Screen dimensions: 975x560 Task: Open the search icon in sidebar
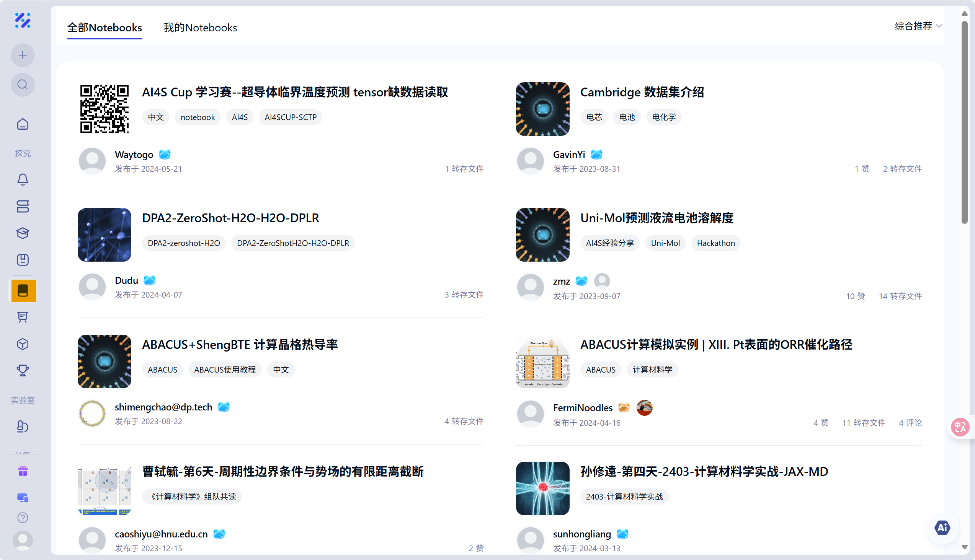(23, 84)
